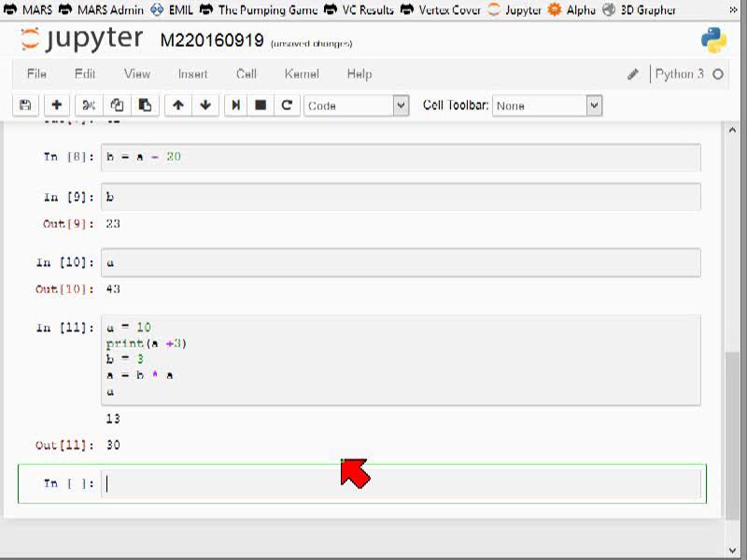The height and width of the screenshot is (560, 747).
Task: Click the pencil edit mode indicator
Action: [633, 75]
